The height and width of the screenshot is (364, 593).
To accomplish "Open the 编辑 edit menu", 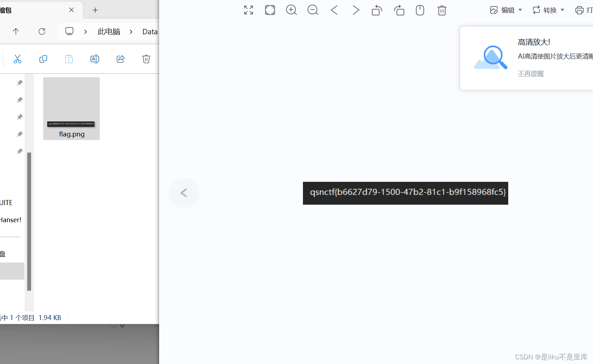I will click(506, 10).
